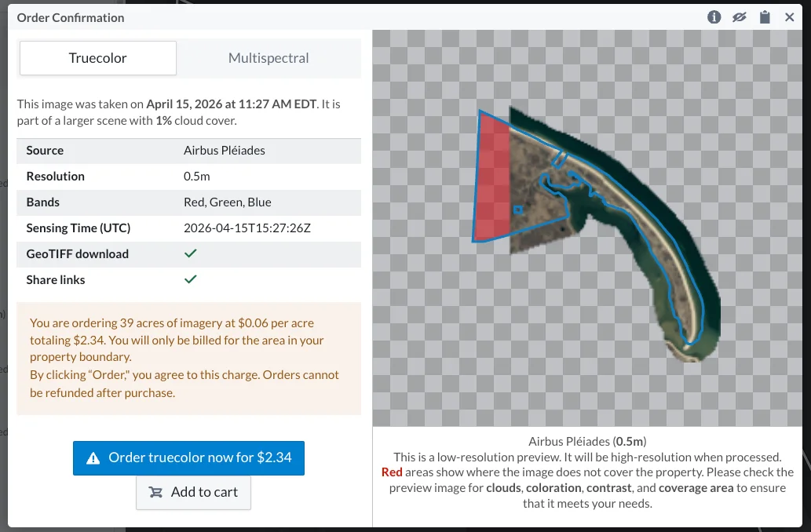Screen dimensions: 811x532
Task: Click the orange billing notice box
Action: (188, 359)
